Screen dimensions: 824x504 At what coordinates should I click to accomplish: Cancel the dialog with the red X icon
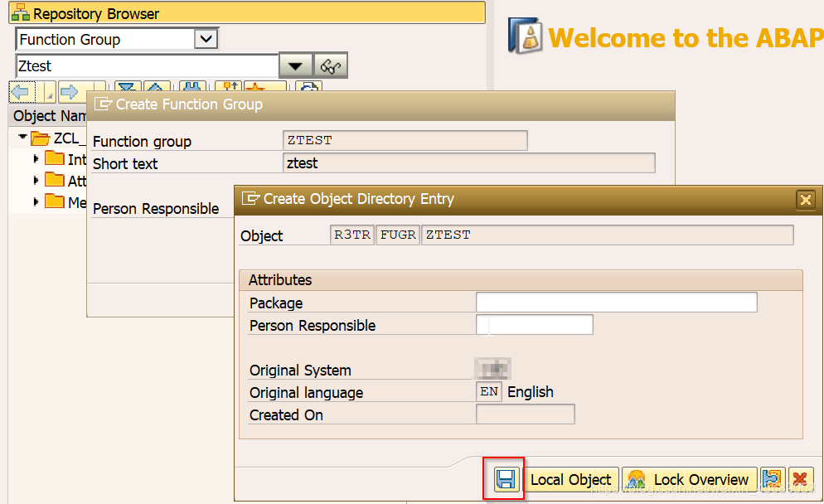pyautogui.click(x=800, y=479)
